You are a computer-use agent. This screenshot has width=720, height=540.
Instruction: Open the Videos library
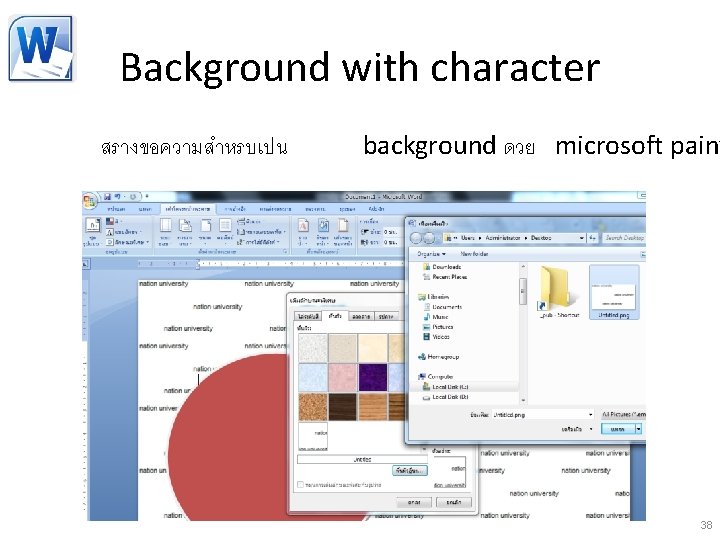[436, 337]
